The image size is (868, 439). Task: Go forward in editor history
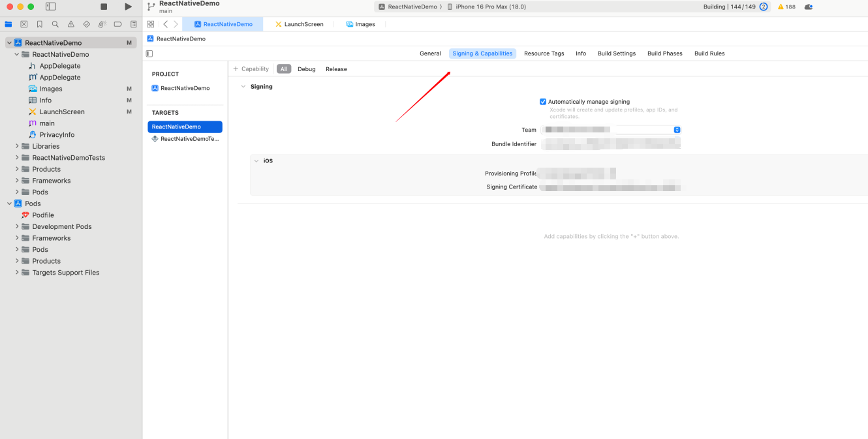tap(176, 24)
